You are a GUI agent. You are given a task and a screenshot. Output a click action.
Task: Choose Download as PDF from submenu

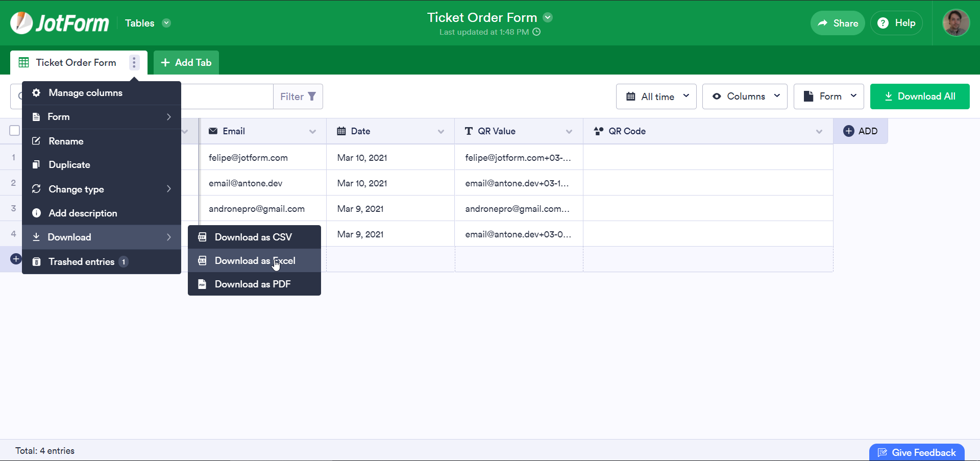[x=252, y=284]
